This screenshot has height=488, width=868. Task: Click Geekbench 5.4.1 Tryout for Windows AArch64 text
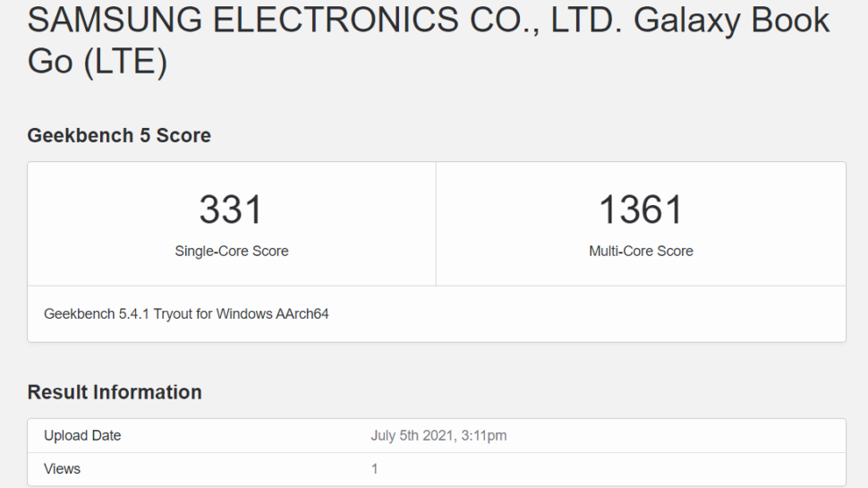click(186, 314)
